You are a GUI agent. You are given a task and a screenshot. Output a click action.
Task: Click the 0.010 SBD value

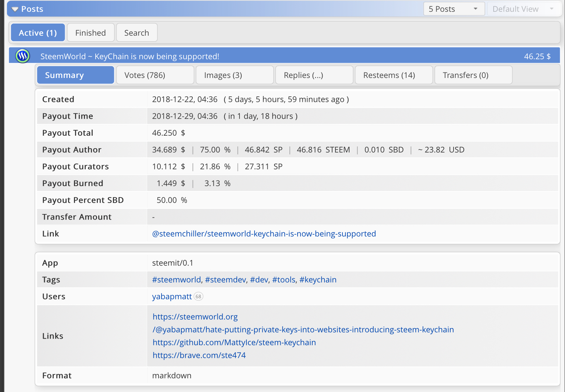(384, 150)
